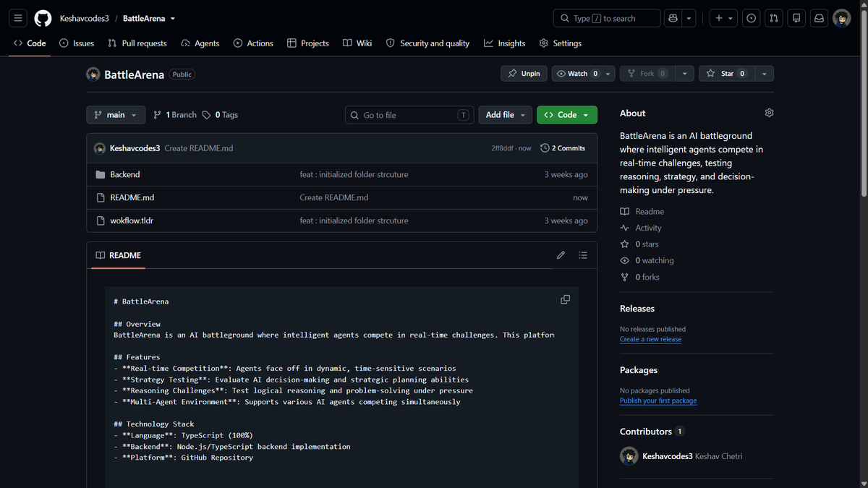Focus the Type / to search box
The height and width of the screenshot is (488, 868).
pos(607,18)
